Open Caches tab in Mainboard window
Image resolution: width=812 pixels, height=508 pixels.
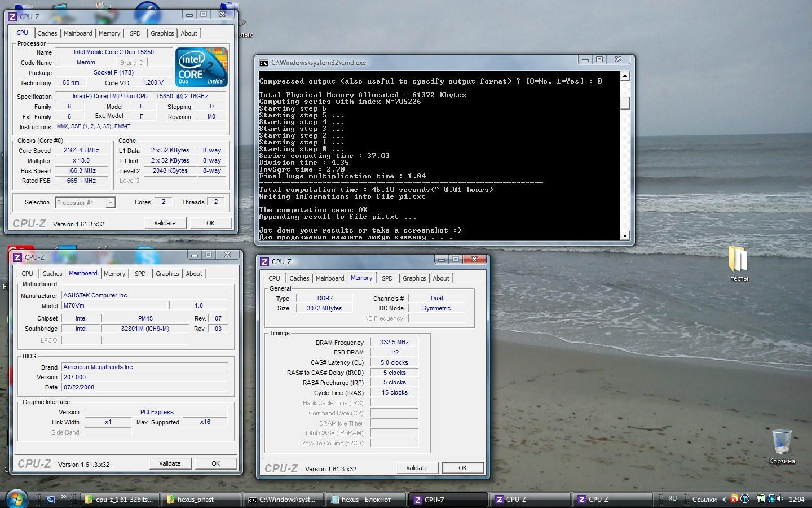tap(52, 274)
